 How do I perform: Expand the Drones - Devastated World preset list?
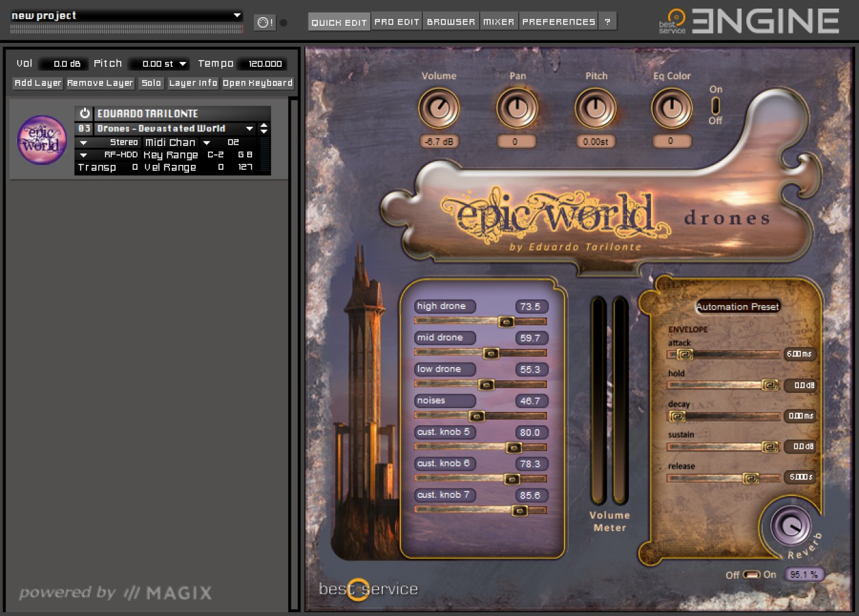pos(250,129)
